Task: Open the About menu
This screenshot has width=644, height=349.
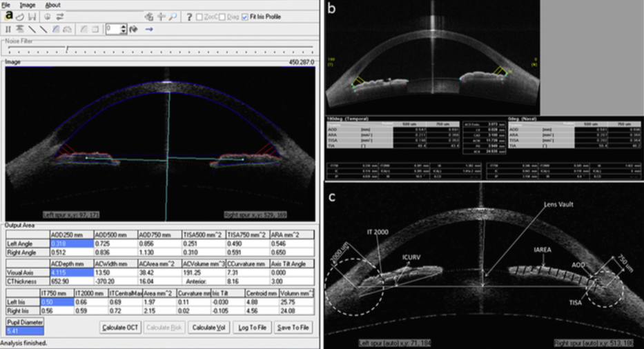Action: click(x=52, y=5)
